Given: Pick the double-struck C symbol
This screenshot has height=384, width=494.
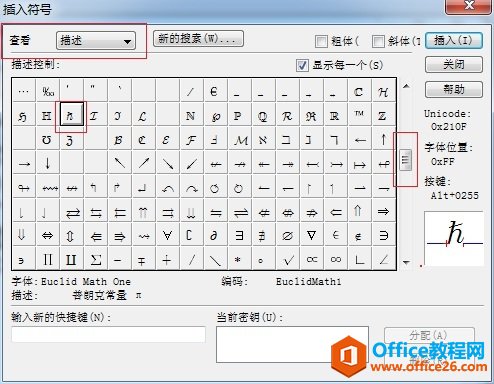Looking at the screenshot, I should tap(359, 91).
